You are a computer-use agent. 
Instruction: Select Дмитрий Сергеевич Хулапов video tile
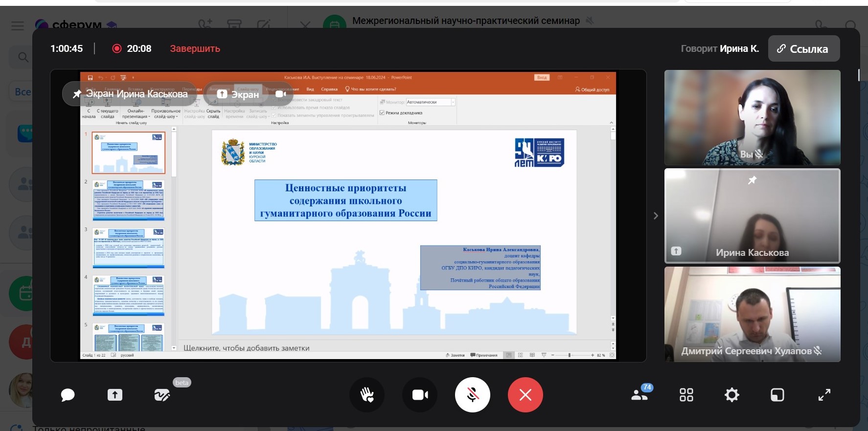click(x=753, y=314)
